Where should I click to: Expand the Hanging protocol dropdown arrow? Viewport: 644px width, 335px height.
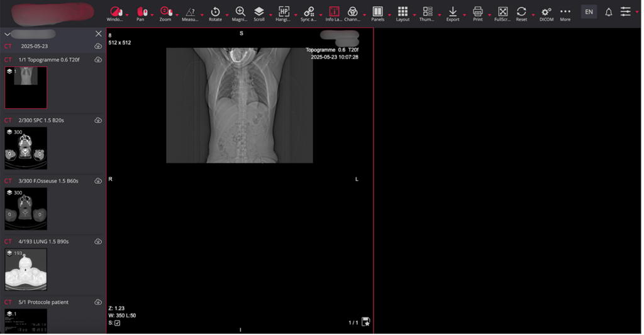(x=296, y=15)
